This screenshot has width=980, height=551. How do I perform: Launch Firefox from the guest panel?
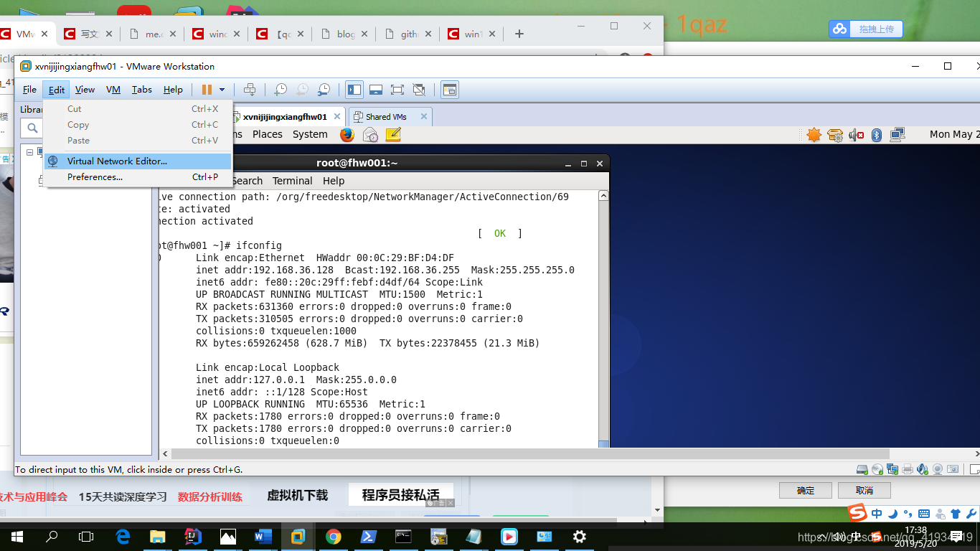pos(347,134)
